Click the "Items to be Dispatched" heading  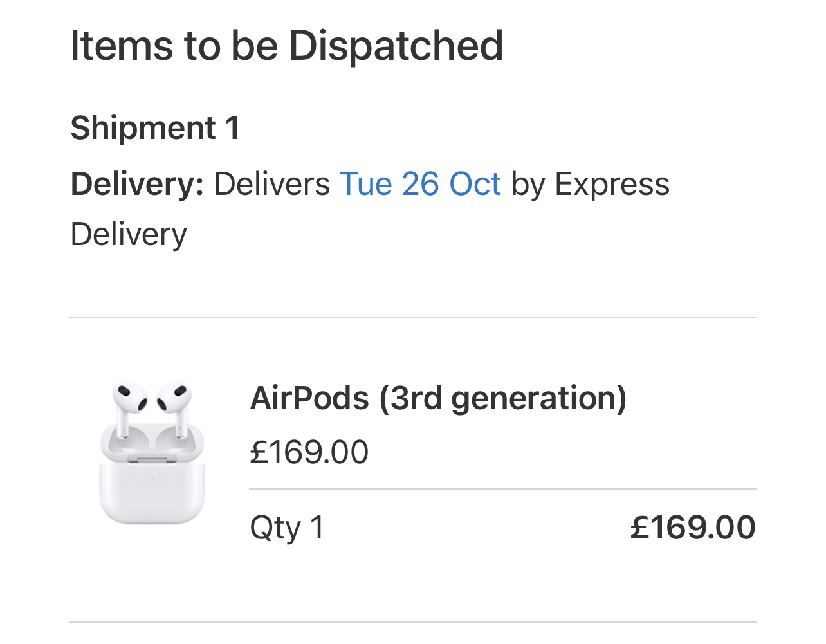286,46
